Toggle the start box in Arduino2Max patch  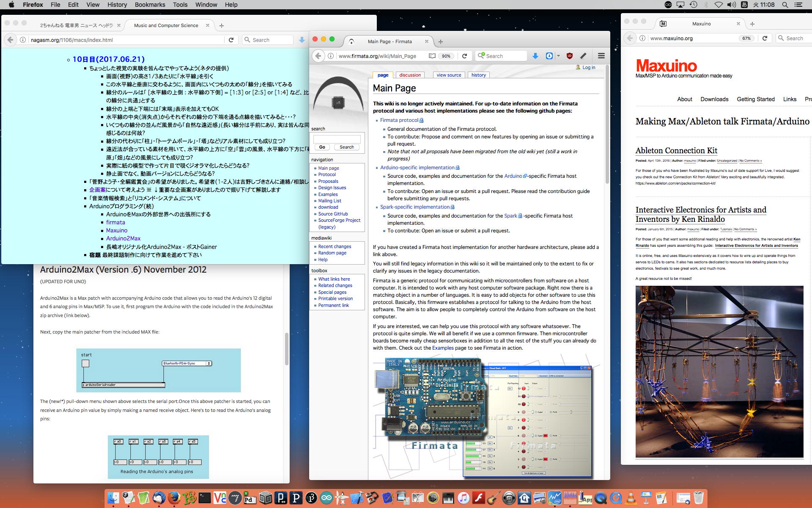click(x=85, y=363)
